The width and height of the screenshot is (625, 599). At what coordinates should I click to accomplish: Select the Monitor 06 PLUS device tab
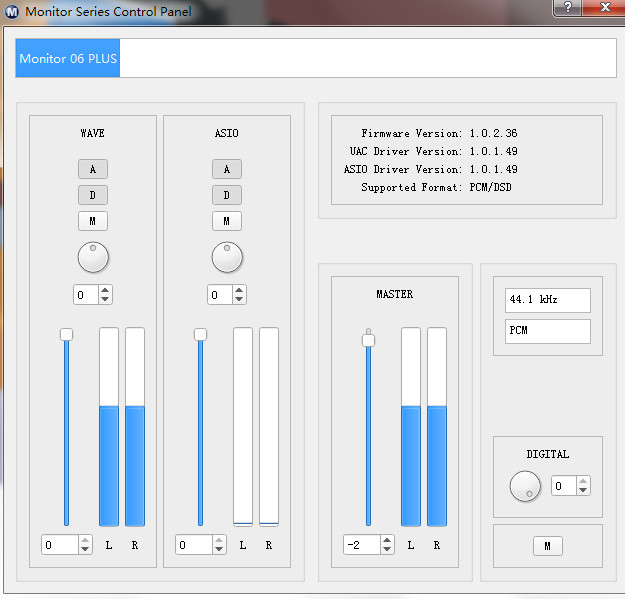click(68, 58)
